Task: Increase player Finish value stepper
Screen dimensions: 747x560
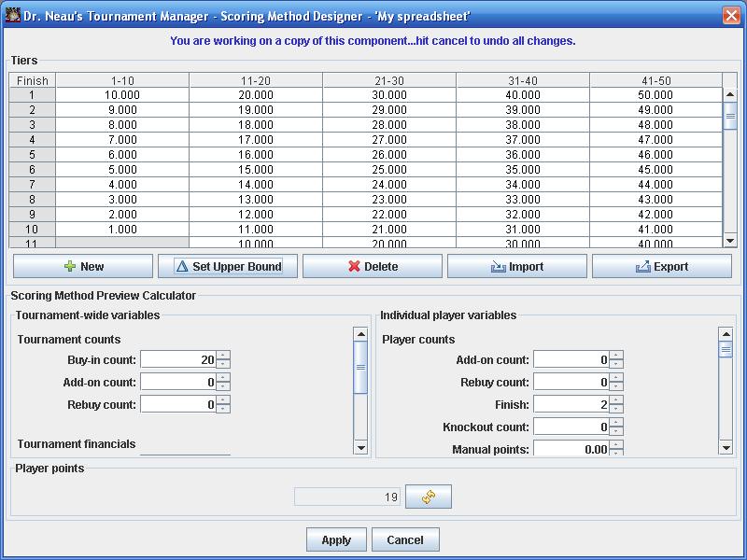Action: point(616,400)
